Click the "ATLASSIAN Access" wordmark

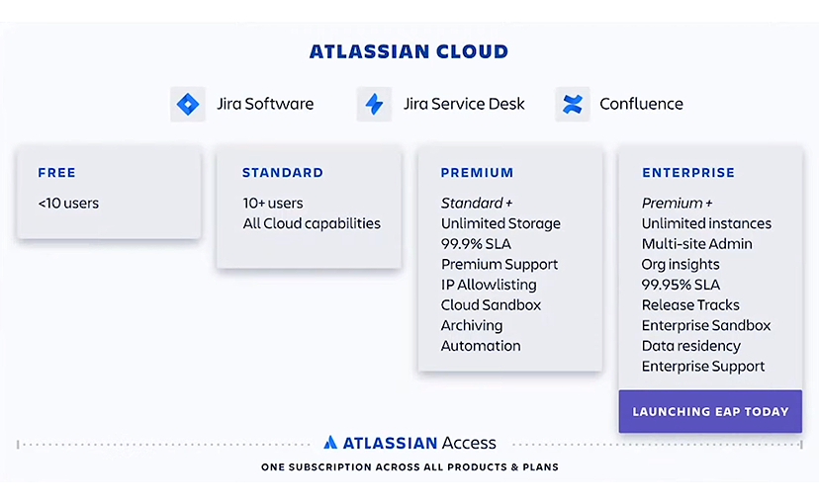point(419,443)
